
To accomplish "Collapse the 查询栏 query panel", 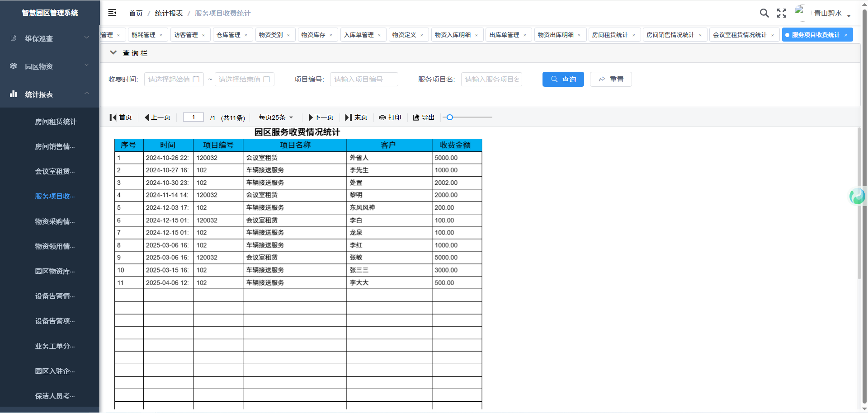I will 113,53.
